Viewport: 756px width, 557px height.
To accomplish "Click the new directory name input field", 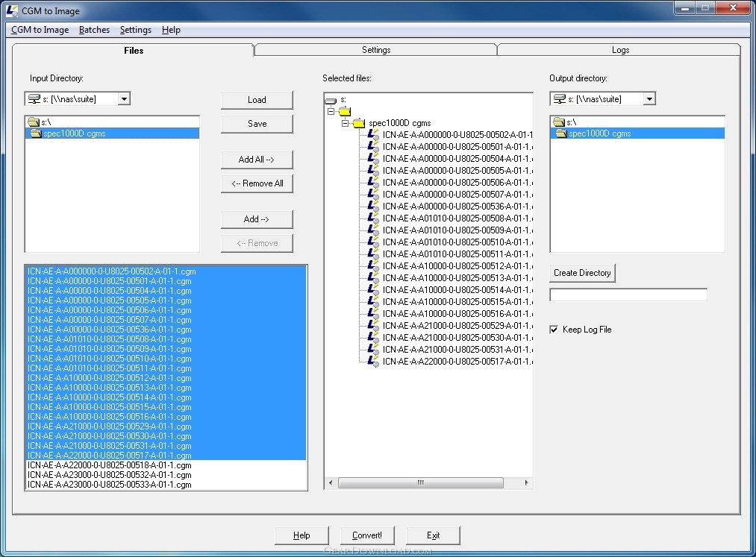I will 628,295.
